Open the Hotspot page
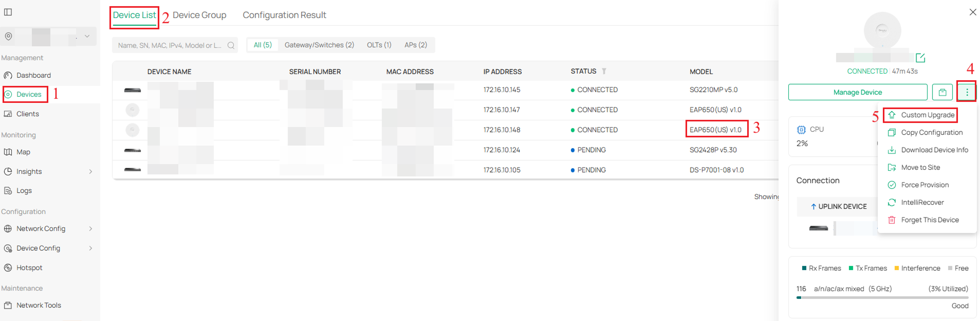The width and height of the screenshot is (980, 321). tap(29, 267)
